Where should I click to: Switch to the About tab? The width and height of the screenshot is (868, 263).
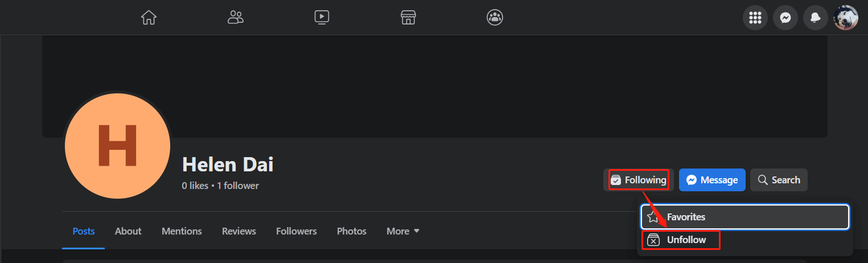pos(128,231)
